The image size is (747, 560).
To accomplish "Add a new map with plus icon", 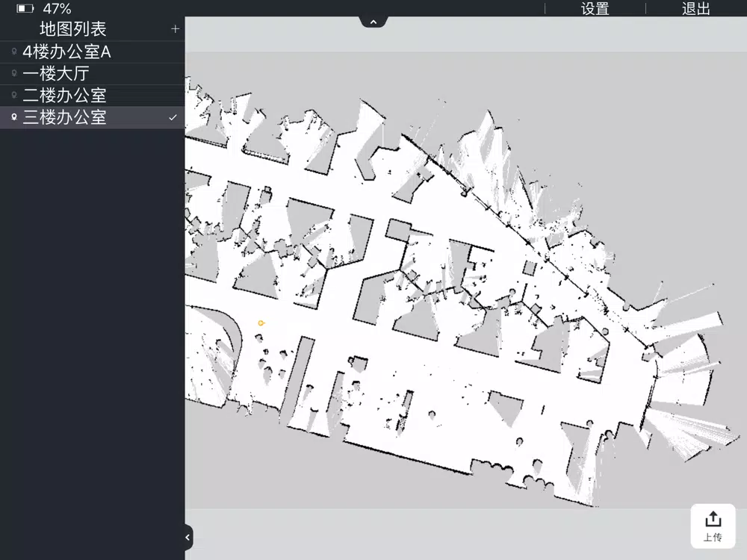I will coord(175,29).
